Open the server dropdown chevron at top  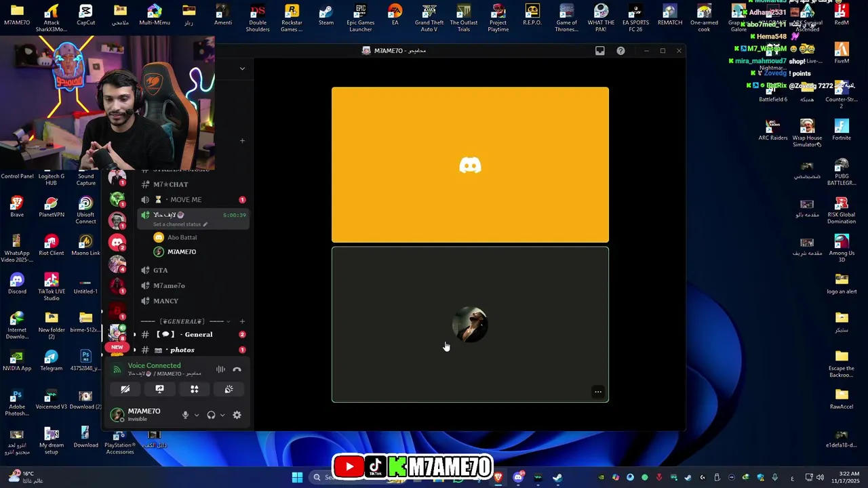[242, 68]
